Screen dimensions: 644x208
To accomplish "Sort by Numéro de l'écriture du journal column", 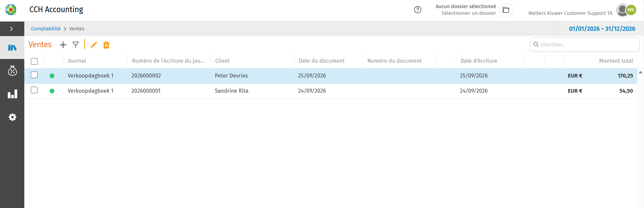I will (x=168, y=61).
